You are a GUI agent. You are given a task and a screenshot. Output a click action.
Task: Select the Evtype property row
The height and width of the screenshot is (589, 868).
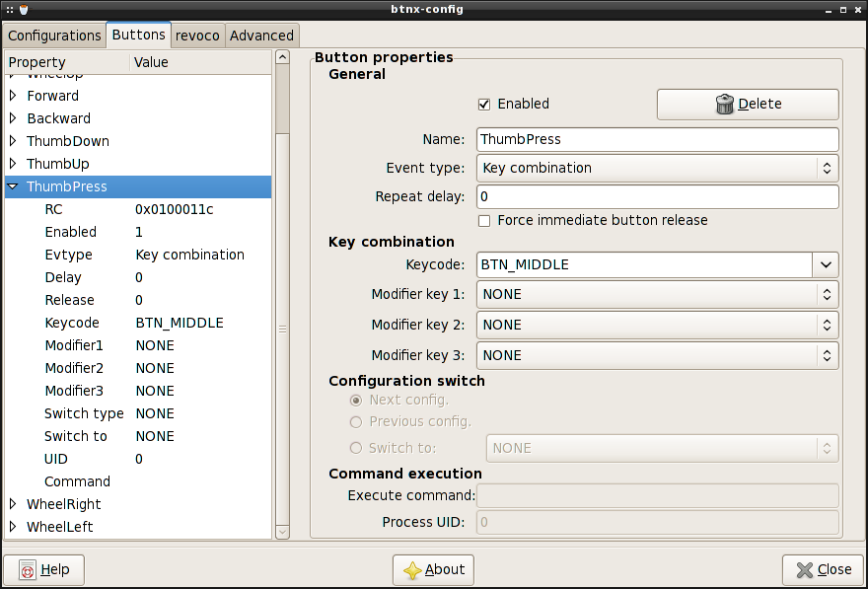click(x=138, y=255)
